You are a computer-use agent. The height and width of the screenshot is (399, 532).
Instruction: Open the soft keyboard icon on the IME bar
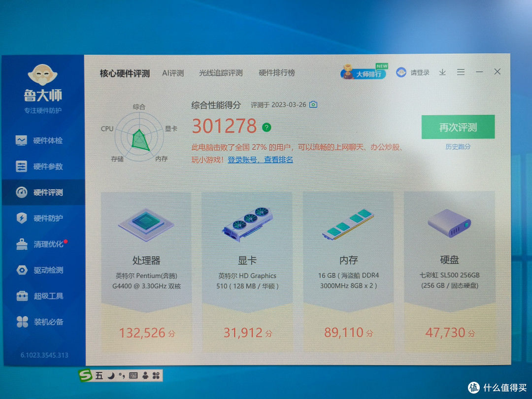point(133,375)
